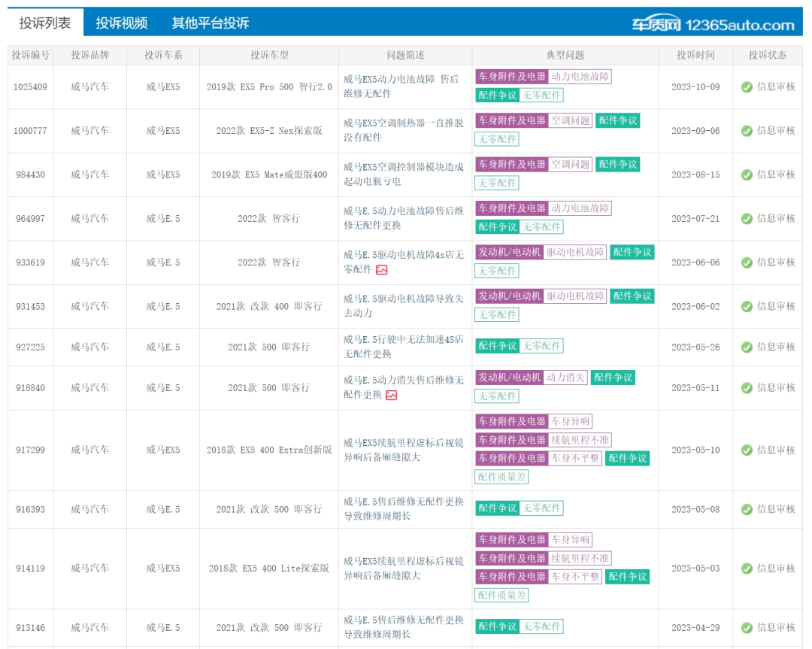Image resolution: width=812 pixels, height=649 pixels.
Task: Click the 动力电池故障 tag in row 1025409
Action: [x=580, y=77]
